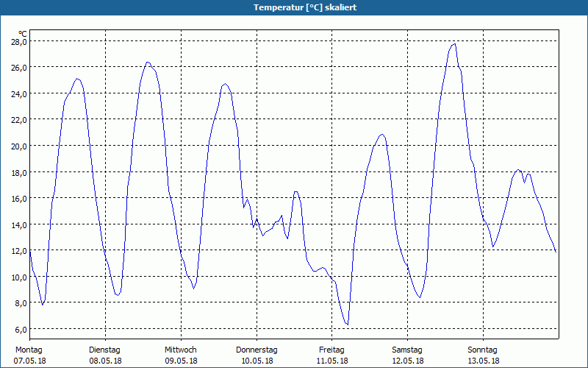588x368 pixels.
Task: Click the 26,0 y-axis label
Action: pyautogui.click(x=19, y=68)
